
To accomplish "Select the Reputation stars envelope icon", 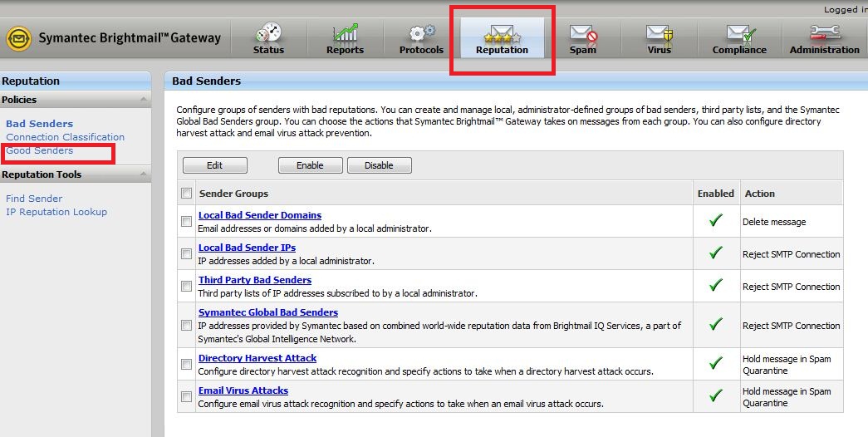I will (502, 34).
